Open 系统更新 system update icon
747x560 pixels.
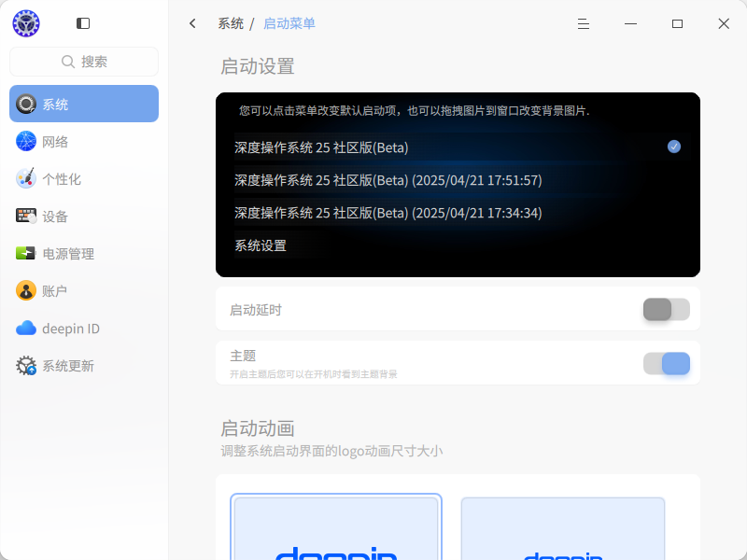[26, 365]
